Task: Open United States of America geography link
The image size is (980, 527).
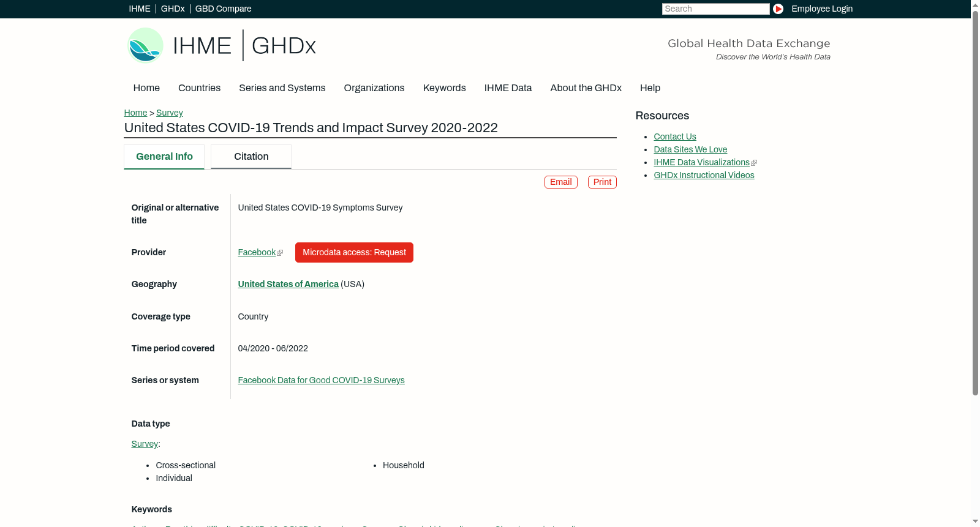Action: pyautogui.click(x=288, y=284)
